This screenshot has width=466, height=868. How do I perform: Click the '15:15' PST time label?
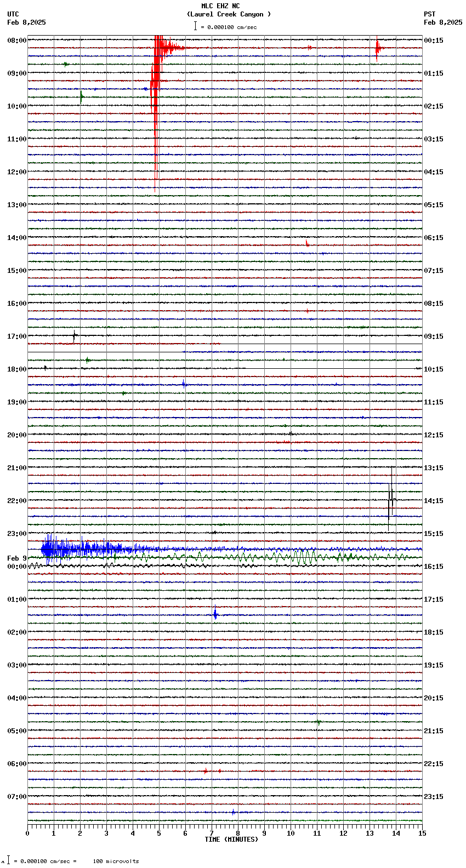(434, 534)
